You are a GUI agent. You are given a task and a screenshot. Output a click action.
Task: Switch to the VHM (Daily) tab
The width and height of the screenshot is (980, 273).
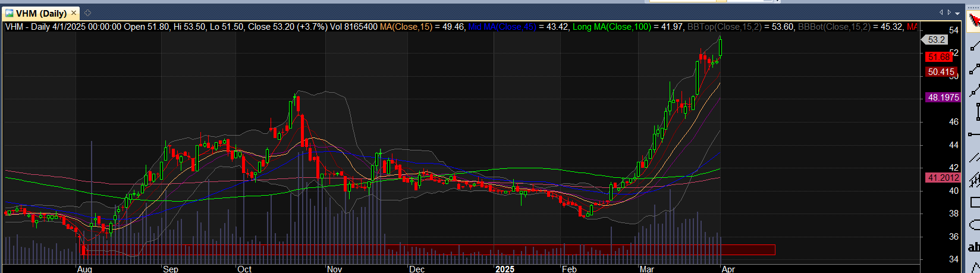40,13
